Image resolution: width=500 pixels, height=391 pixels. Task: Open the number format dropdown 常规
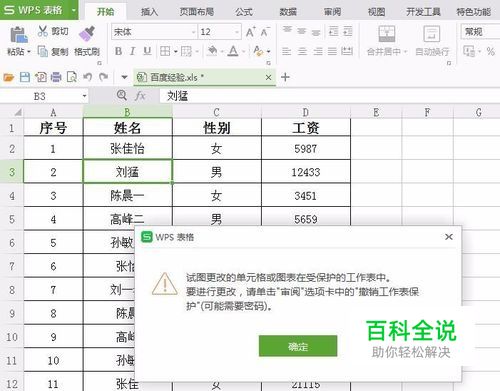tap(480, 32)
